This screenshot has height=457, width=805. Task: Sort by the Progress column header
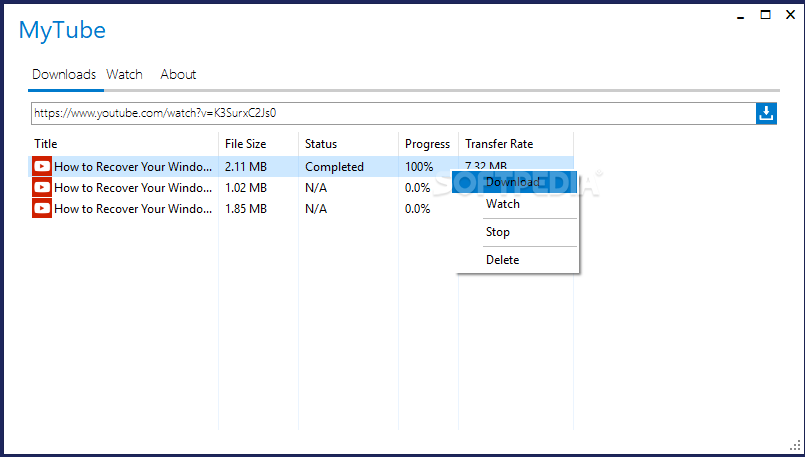(427, 144)
